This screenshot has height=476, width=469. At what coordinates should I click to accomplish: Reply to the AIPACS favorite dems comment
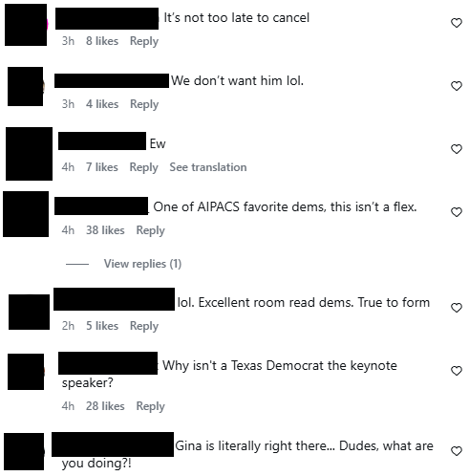click(x=151, y=230)
